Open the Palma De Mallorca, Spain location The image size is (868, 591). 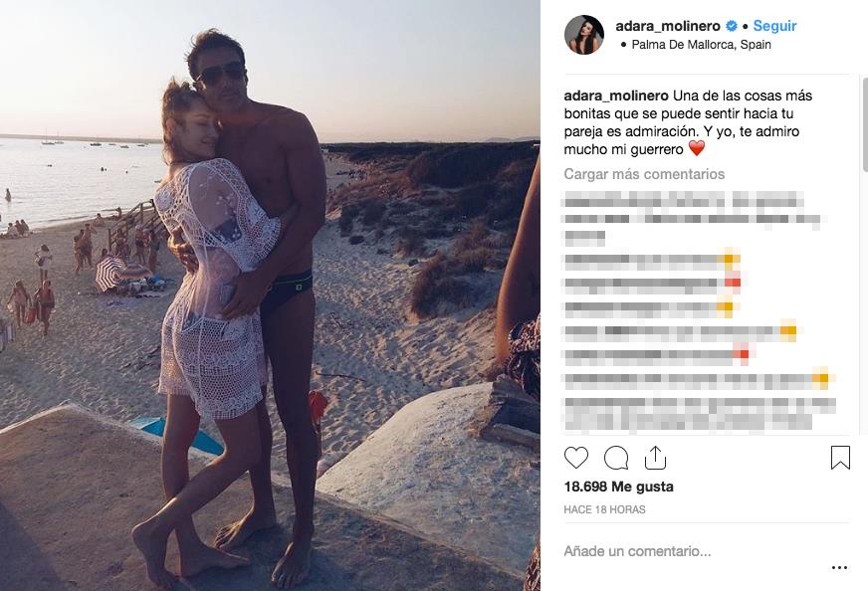point(701,45)
